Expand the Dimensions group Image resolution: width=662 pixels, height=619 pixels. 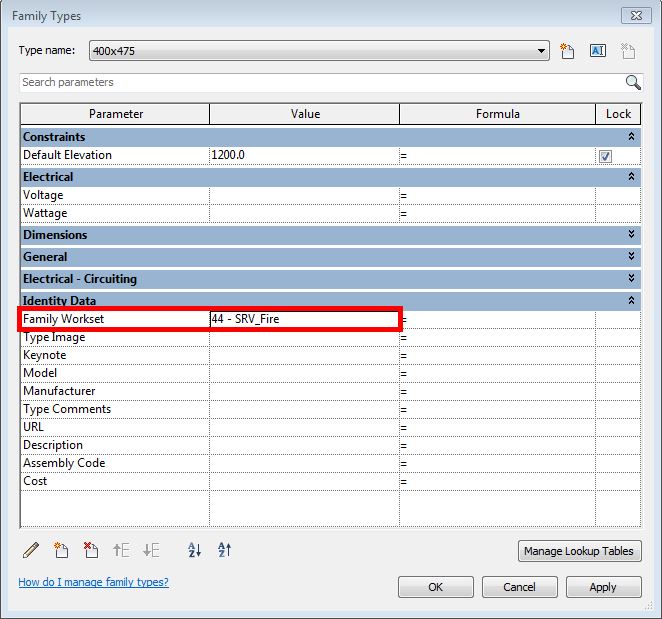631,234
